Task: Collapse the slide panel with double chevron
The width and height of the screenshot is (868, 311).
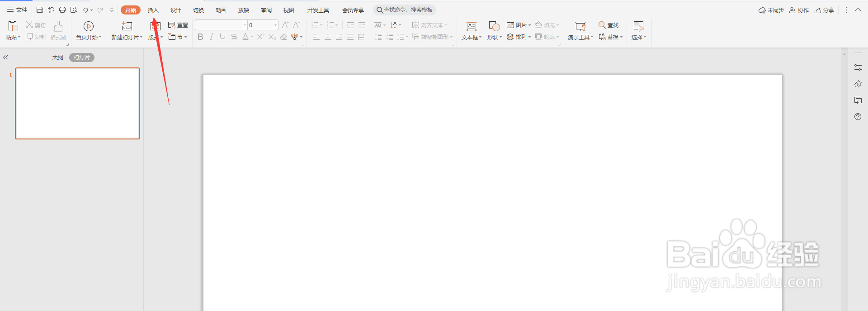Action: (x=6, y=57)
